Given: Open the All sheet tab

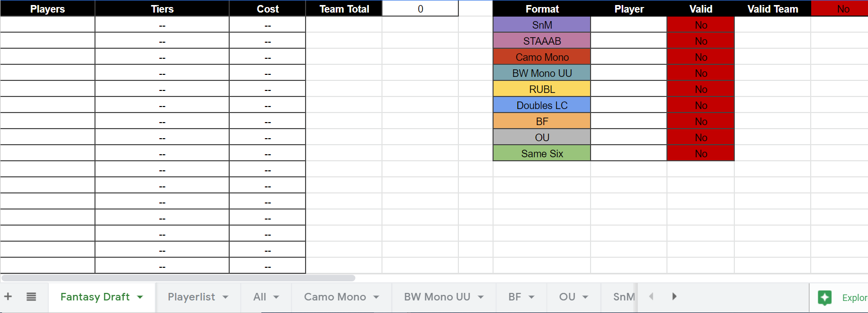Looking at the screenshot, I should (259, 297).
